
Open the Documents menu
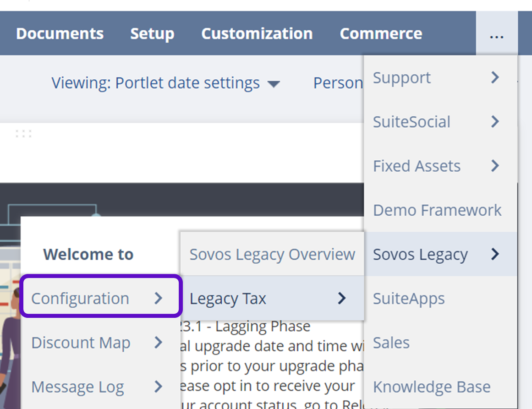[60, 34]
